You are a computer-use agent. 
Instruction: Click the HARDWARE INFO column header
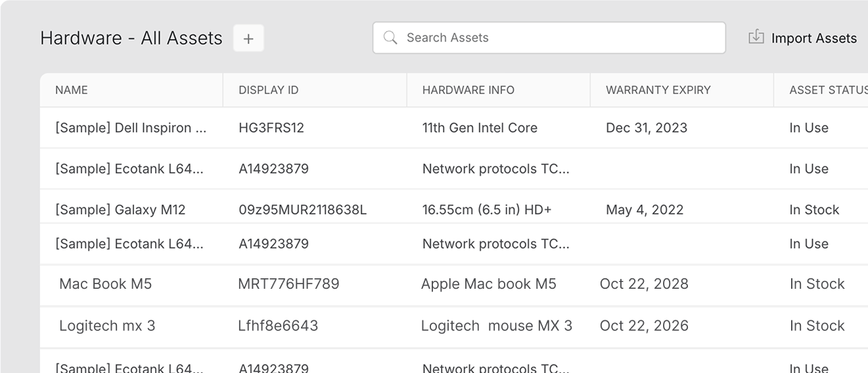click(x=468, y=90)
